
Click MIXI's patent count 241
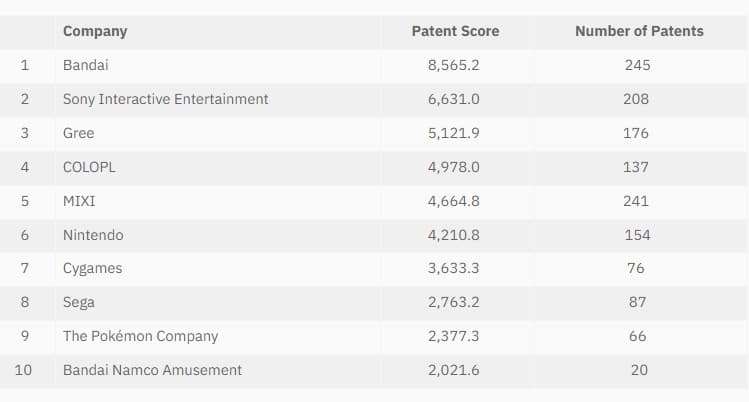point(636,201)
